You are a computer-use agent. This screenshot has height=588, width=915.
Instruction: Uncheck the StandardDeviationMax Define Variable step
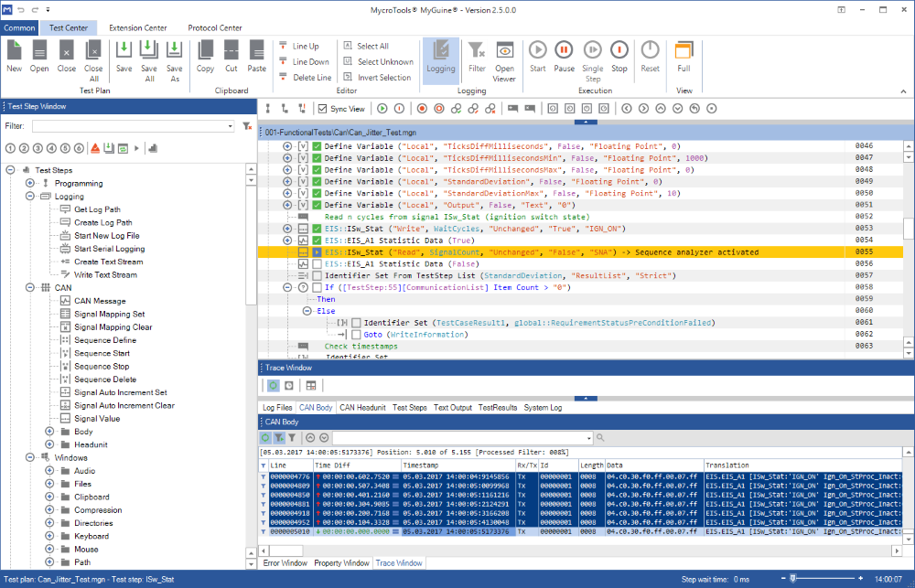pos(317,193)
